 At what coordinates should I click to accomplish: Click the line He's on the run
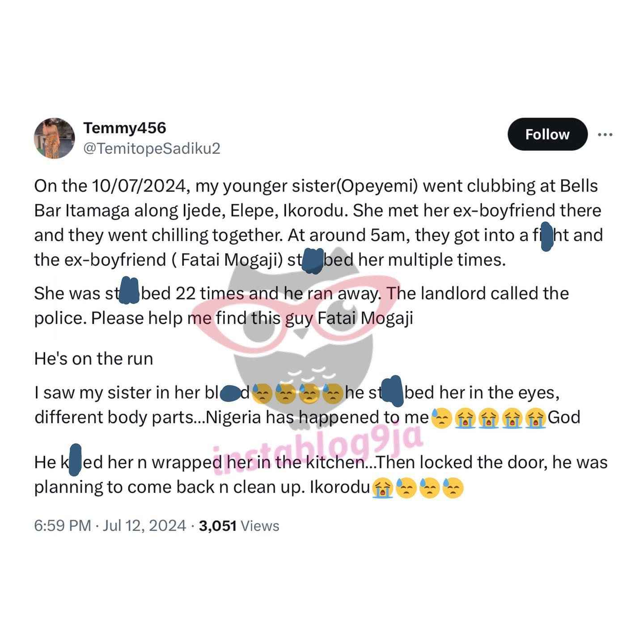pos(93,359)
